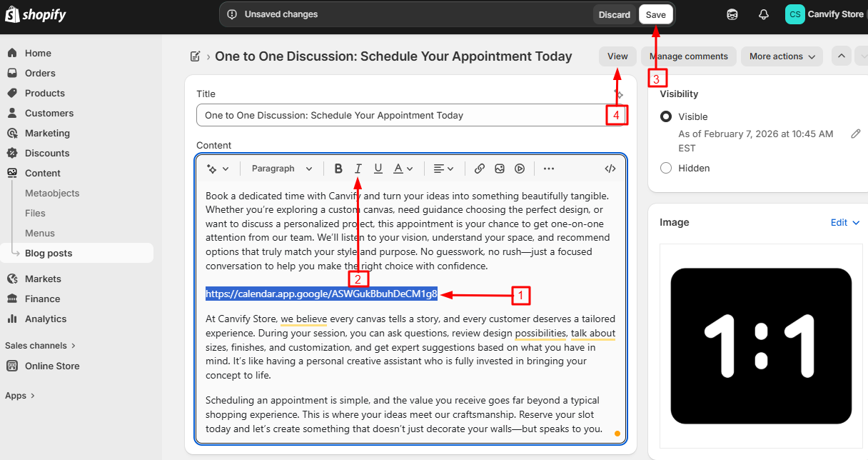Select the Visible radio option
Image resolution: width=868 pixels, height=460 pixels.
(666, 116)
